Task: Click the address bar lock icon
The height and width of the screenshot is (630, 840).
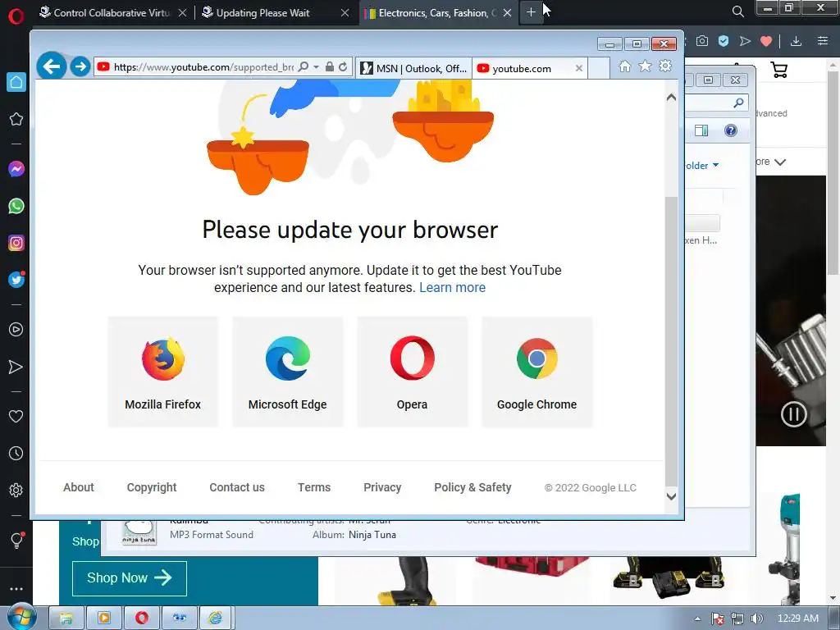Action: coord(330,67)
